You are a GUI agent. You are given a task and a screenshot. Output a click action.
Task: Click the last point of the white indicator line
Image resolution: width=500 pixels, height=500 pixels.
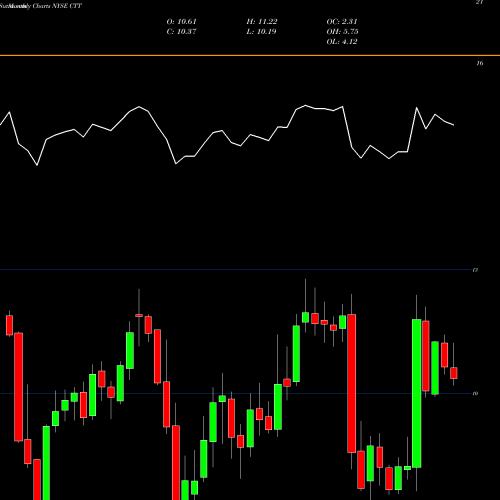pos(454,125)
